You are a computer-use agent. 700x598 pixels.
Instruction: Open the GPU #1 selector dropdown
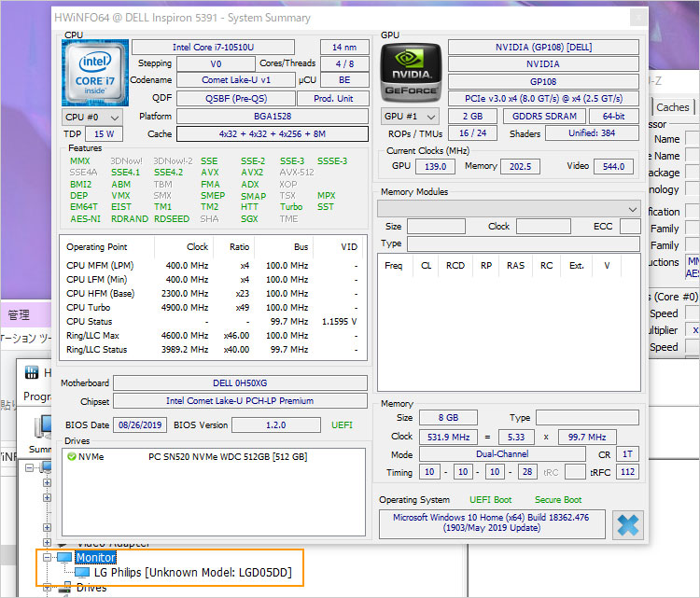click(x=410, y=117)
